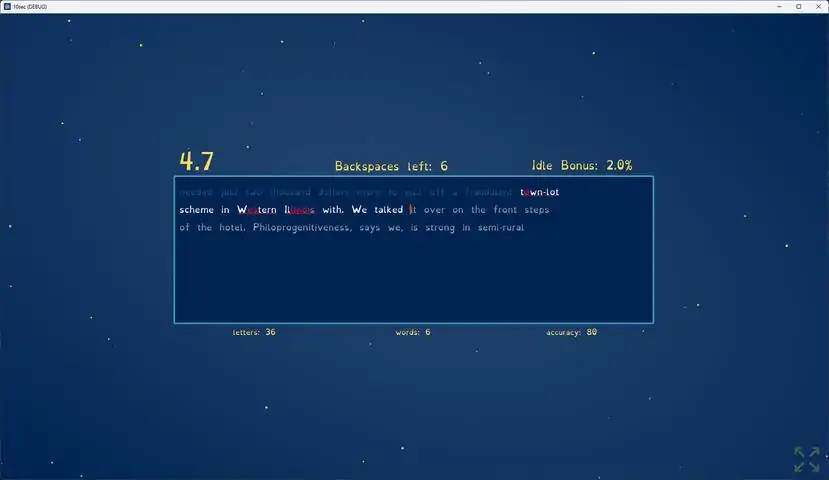Click the red-underlined word "Illinois"
Screen dimensions: 829x480
click(x=299, y=210)
